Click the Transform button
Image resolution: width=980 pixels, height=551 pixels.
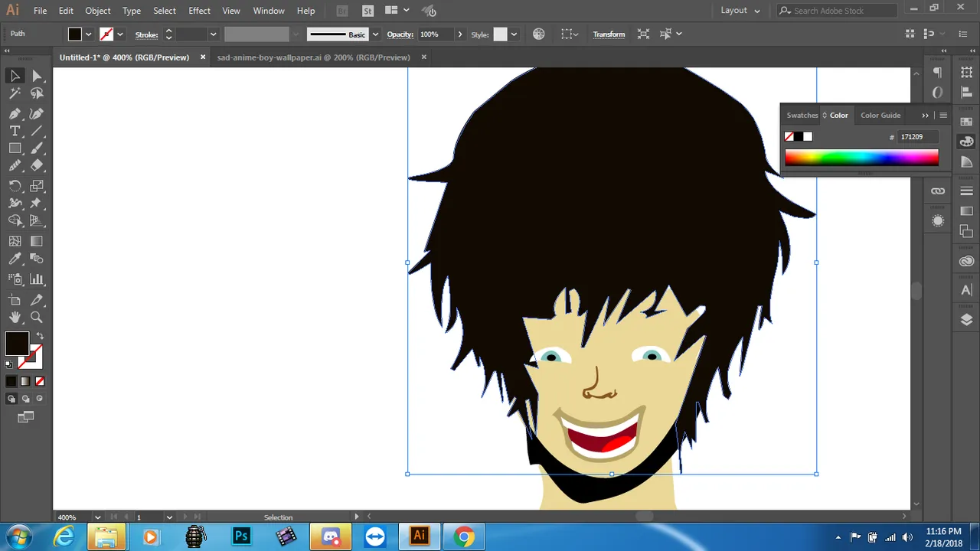point(609,34)
